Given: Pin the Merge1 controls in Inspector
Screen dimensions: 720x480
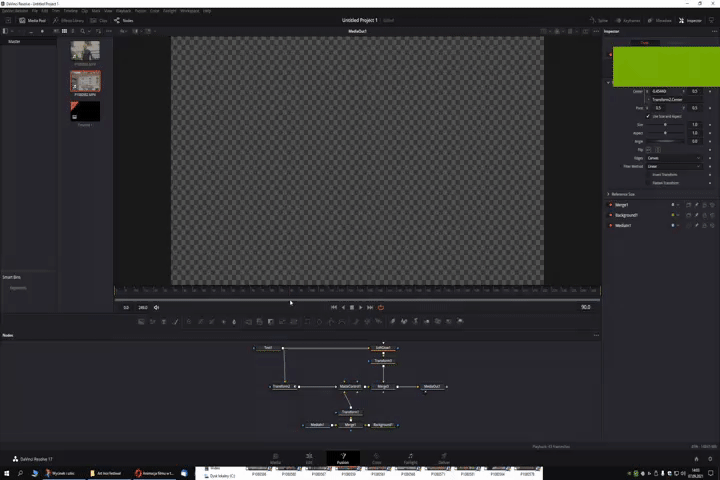Looking at the screenshot, I should click(x=697, y=205).
